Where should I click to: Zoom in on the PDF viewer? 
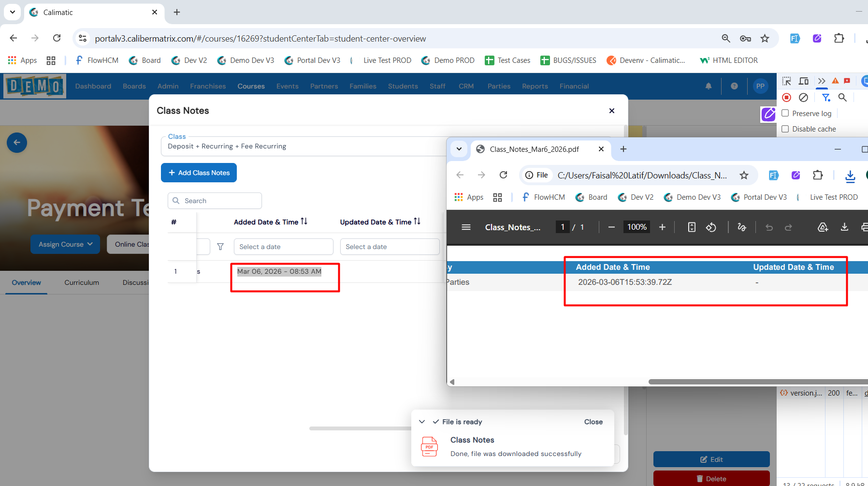(662, 227)
